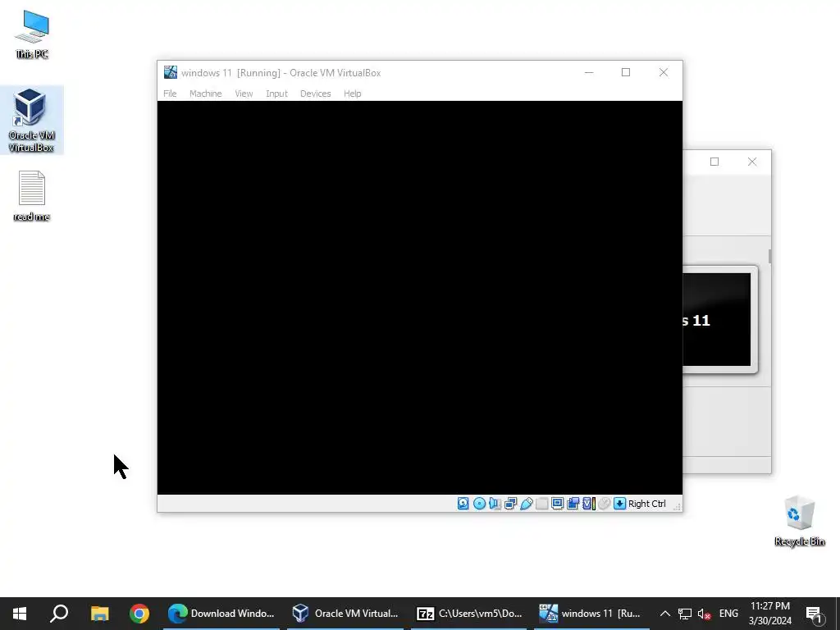This screenshot has width=840, height=630.
Task: Switch to 7-Zip C:\Users\vm5 taskbar button
Action: coord(468,614)
